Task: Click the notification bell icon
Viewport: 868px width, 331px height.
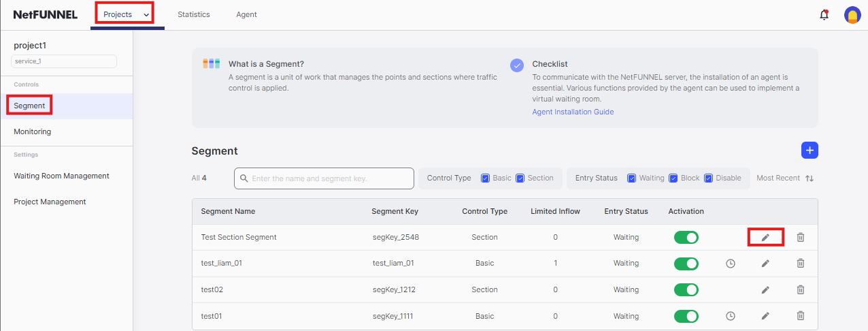Action: pos(824,15)
